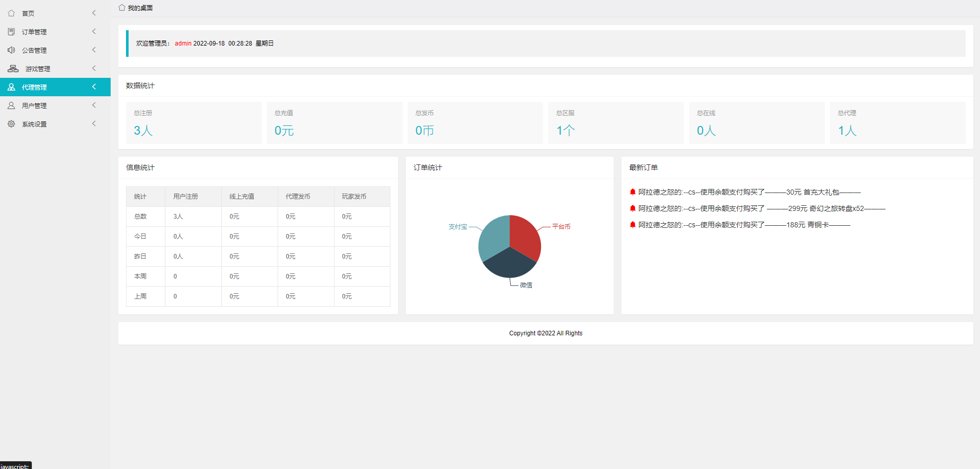Screen dimensions: 980x469
Task: Click the red 平台币 pie slice
Action: pos(525,234)
